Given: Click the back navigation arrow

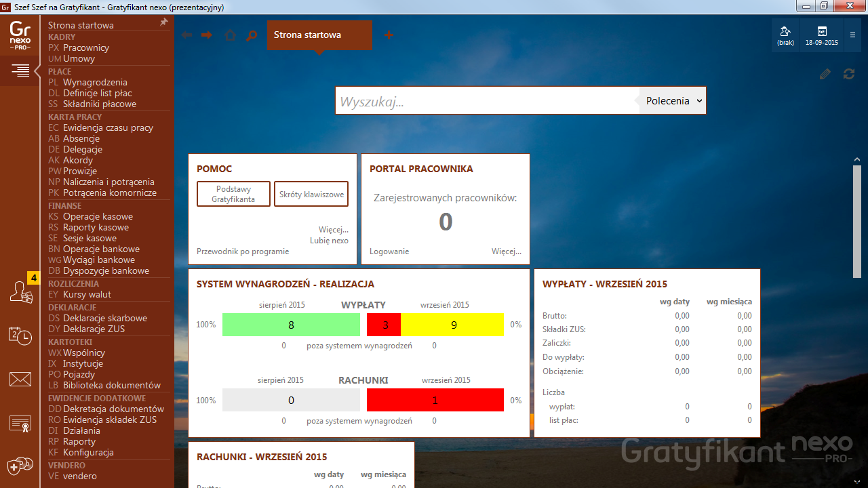Looking at the screenshot, I should coord(186,35).
